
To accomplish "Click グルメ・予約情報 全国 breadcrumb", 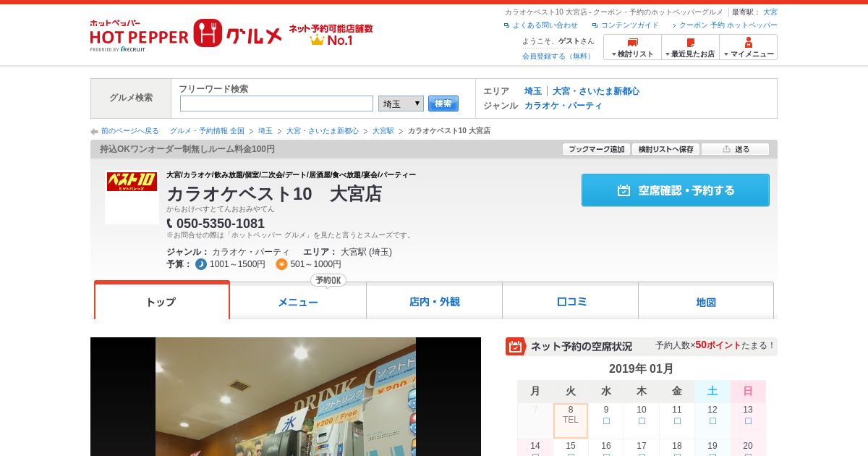I will click(207, 131).
